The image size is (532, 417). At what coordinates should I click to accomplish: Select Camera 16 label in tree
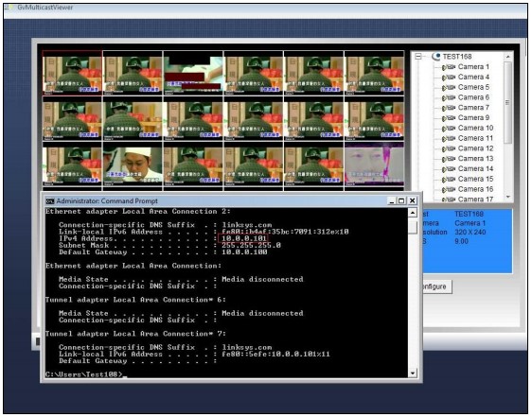[476, 189]
